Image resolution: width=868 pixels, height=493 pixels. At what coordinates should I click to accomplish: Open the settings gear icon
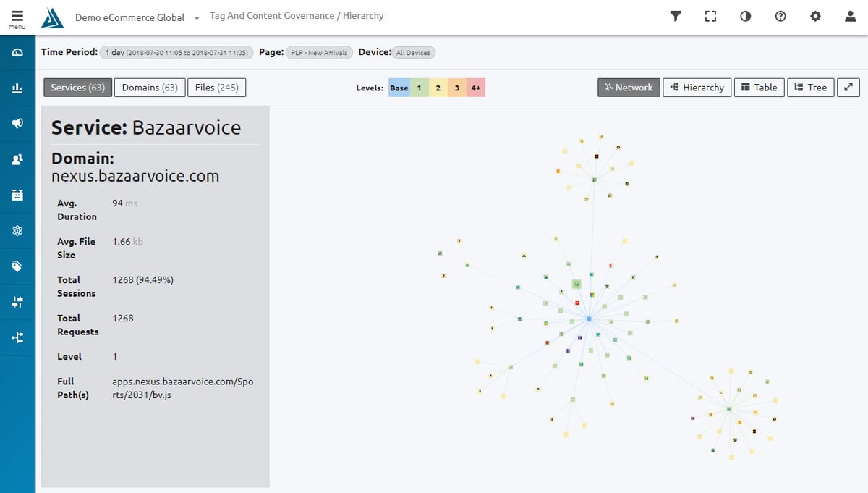click(815, 16)
